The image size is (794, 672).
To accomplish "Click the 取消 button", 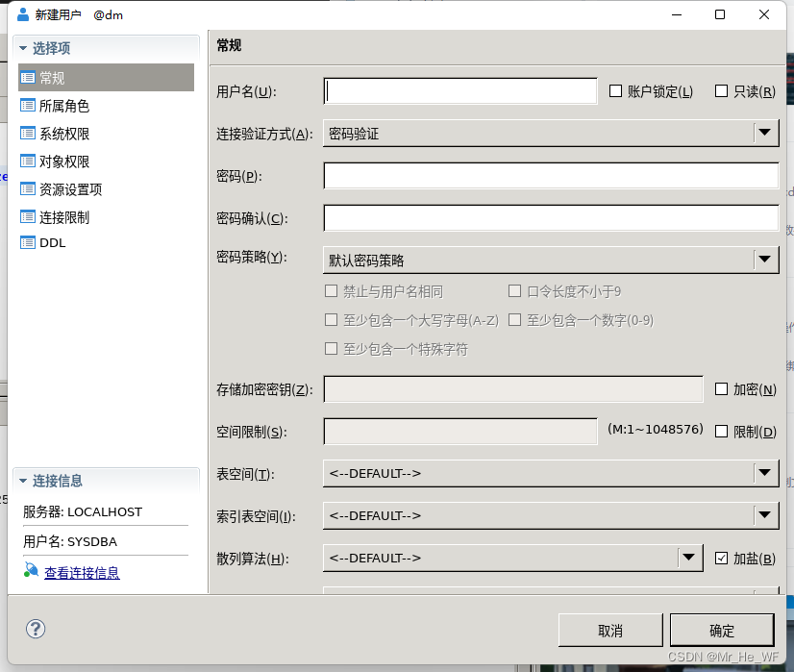I will (610, 631).
